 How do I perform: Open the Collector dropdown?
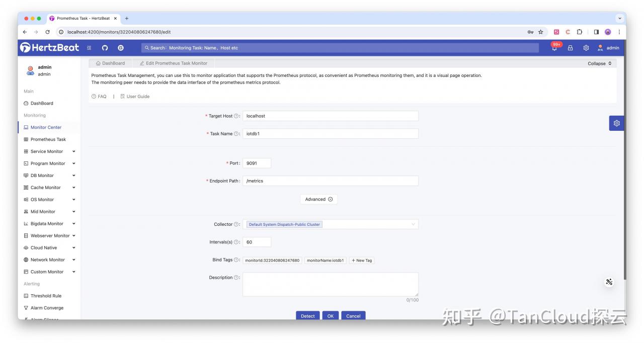[x=331, y=224]
